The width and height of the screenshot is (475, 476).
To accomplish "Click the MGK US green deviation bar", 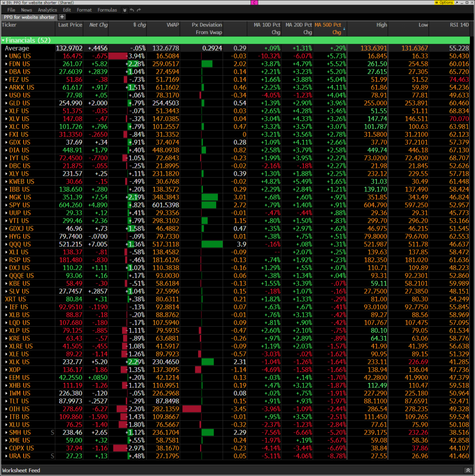I will [210, 197].
